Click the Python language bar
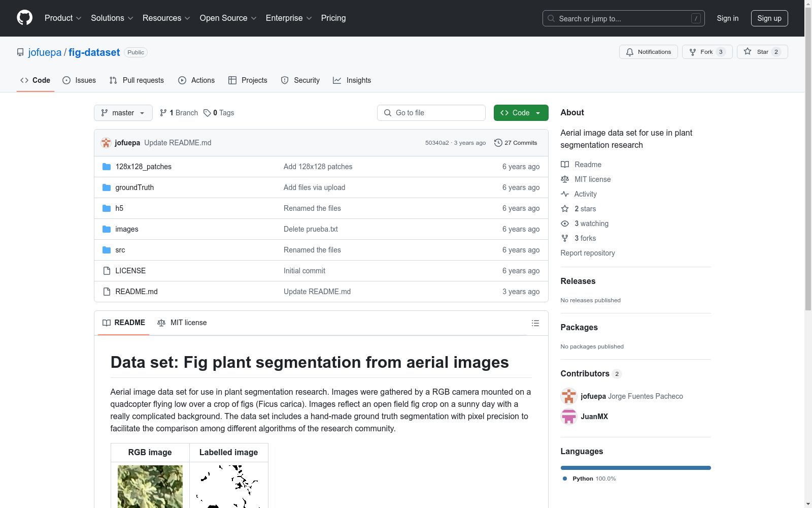 click(x=636, y=468)
